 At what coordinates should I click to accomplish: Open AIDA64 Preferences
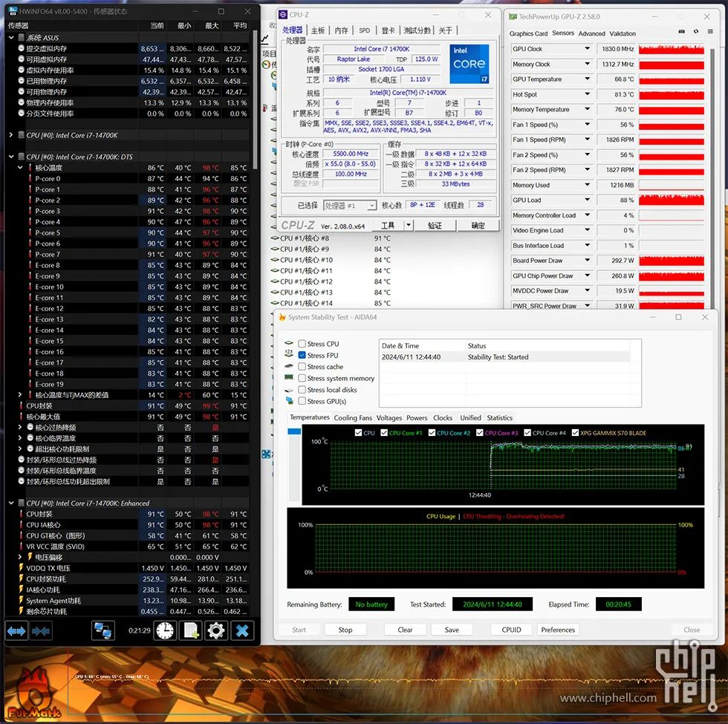click(x=558, y=630)
